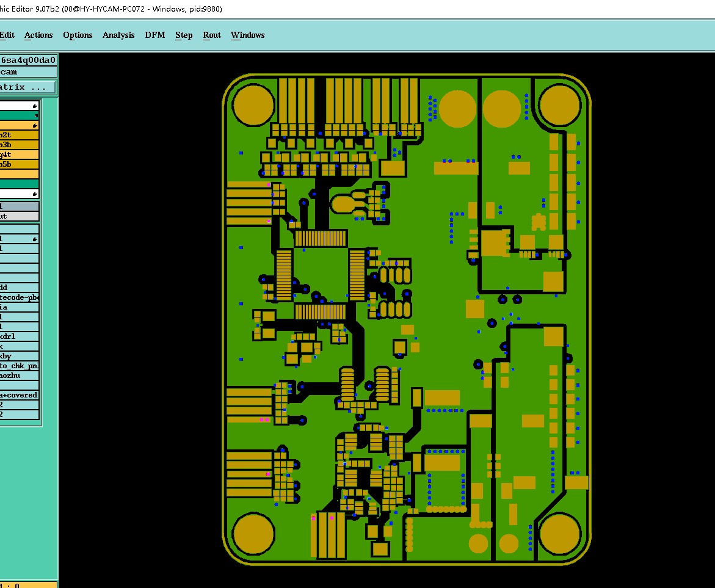Open the Step menu
Image resolution: width=715 pixels, height=588 pixels.
(x=184, y=35)
